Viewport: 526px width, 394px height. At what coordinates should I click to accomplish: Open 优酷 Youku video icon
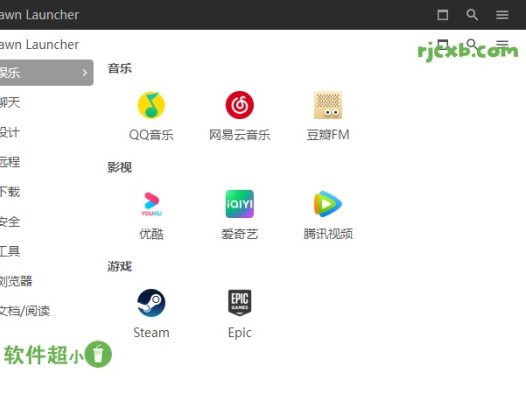(151, 204)
